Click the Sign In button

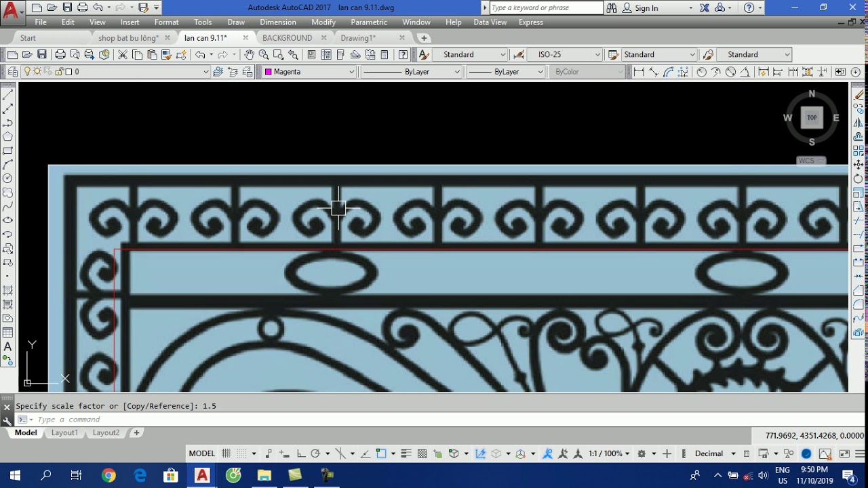pos(641,8)
